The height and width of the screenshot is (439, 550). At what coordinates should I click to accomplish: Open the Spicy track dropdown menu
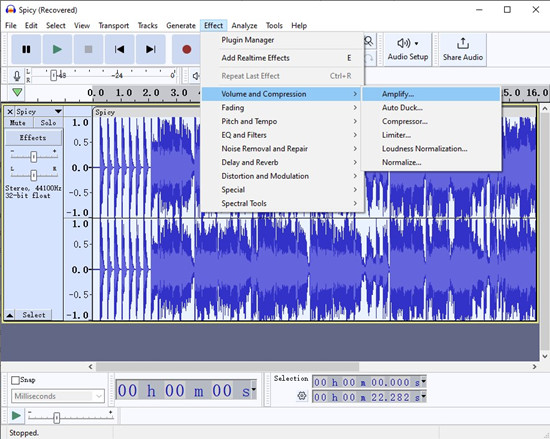pyautogui.click(x=58, y=112)
